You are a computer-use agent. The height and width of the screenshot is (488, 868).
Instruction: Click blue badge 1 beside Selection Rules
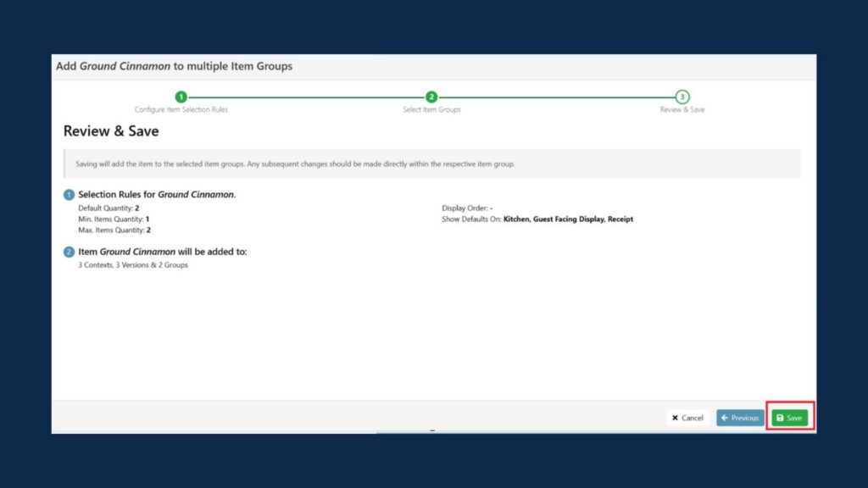70,195
